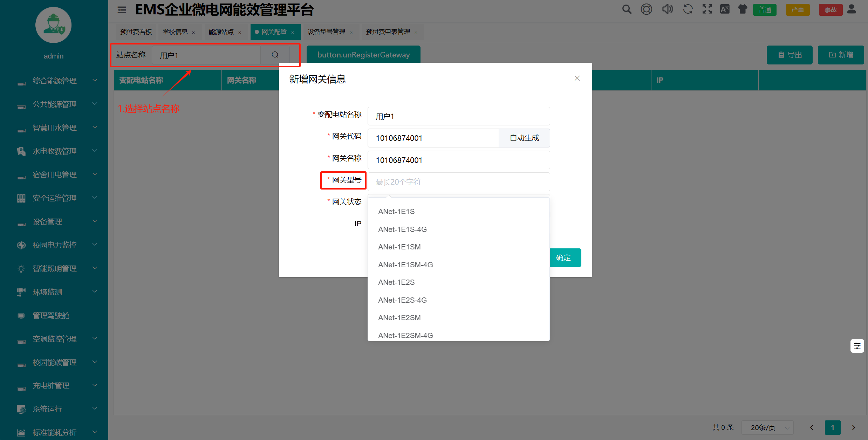Screen dimensions: 868x440
Task: Toggle fullscreen mode icon
Action: (x=707, y=9)
